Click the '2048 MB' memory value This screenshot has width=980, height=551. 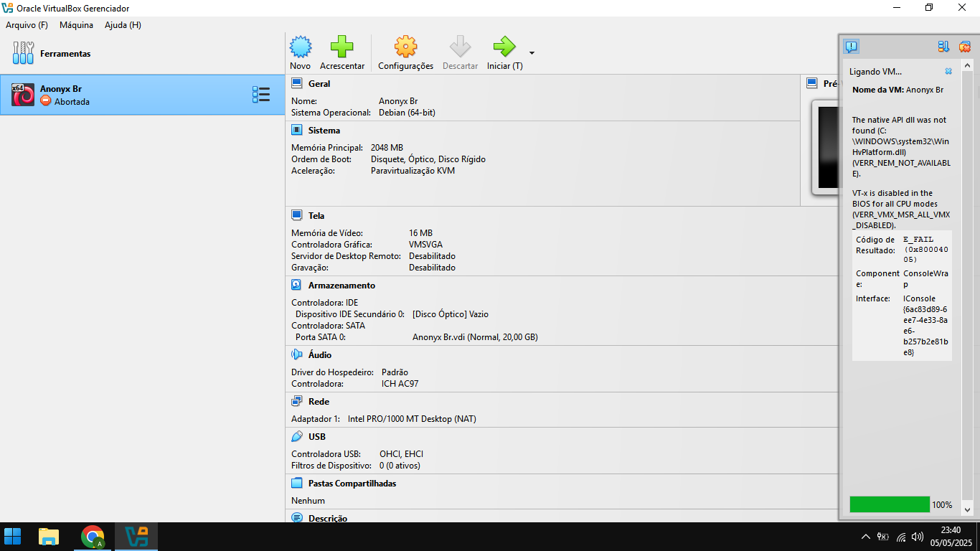point(387,148)
